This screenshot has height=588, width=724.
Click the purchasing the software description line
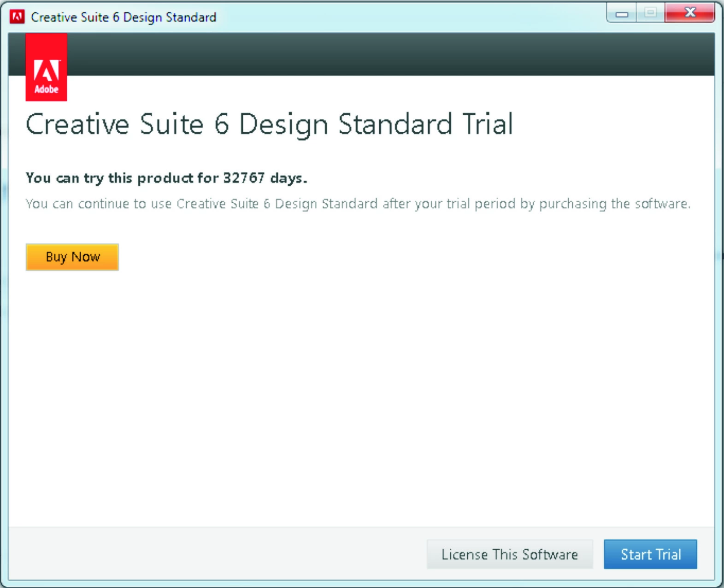(358, 204)
